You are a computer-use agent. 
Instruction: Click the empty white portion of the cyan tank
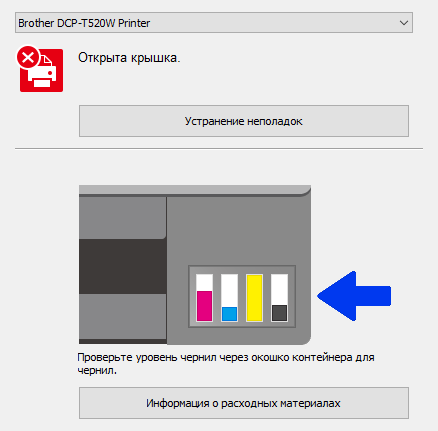pos(229,291)
